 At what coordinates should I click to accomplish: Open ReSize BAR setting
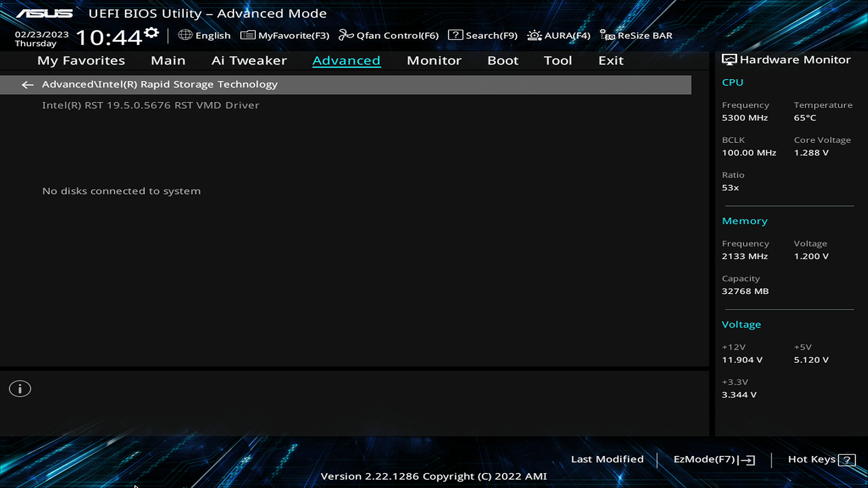pyautogui.click(x=645, y=35)
